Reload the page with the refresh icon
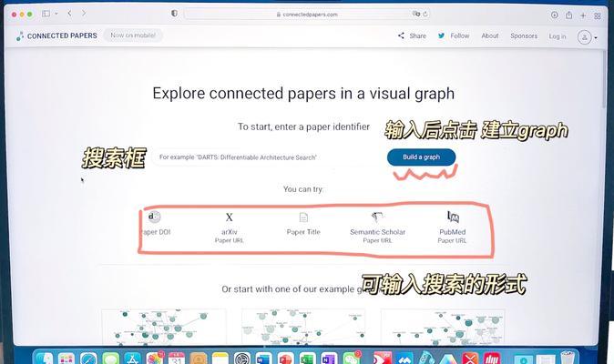This screenshot has width=614, height=364. tap(425, 14)
